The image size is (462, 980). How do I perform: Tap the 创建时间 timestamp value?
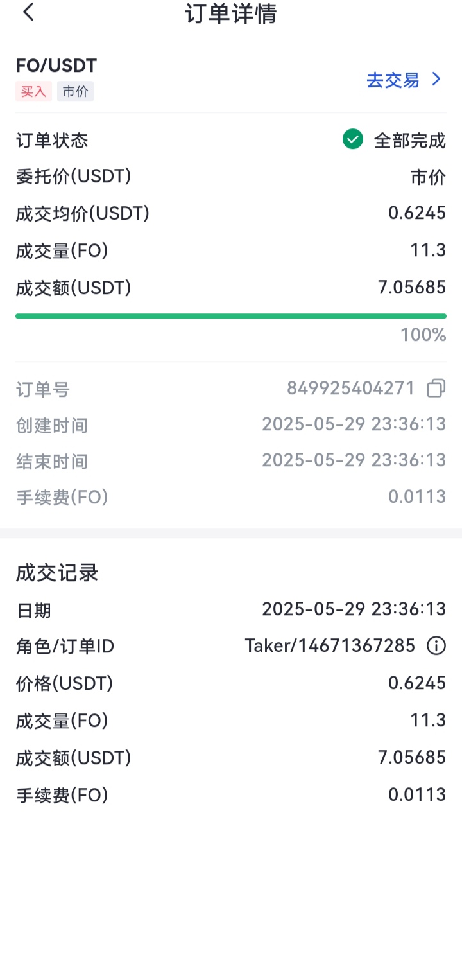pyautogui.click(x=354, y=424)
